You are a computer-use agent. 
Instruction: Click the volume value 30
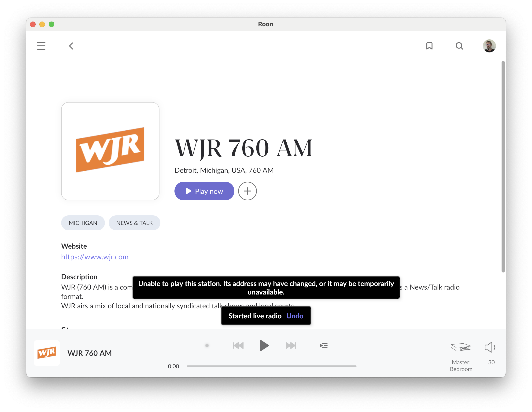coord(491,362)
